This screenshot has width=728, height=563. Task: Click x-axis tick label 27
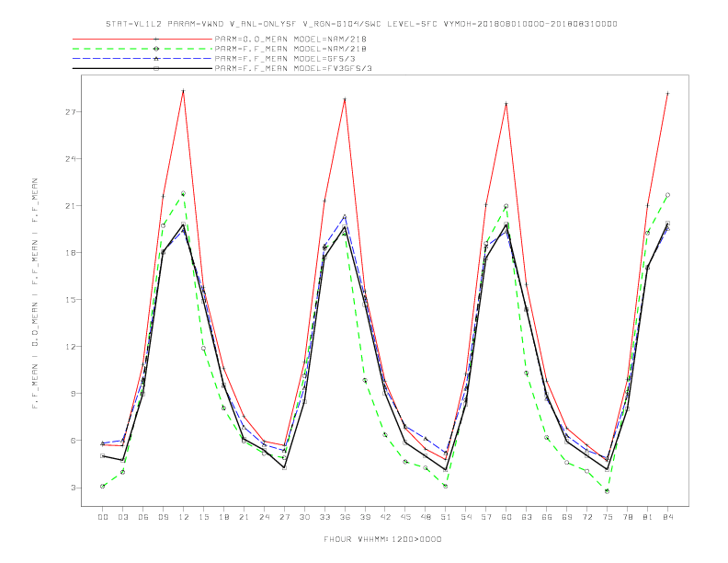click(x=284, y=517)
